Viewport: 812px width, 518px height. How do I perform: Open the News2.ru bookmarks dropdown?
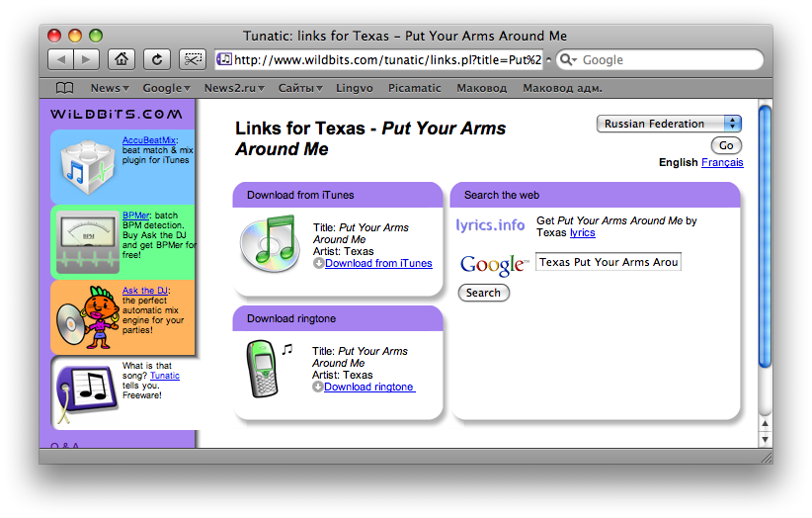(234, 88)
